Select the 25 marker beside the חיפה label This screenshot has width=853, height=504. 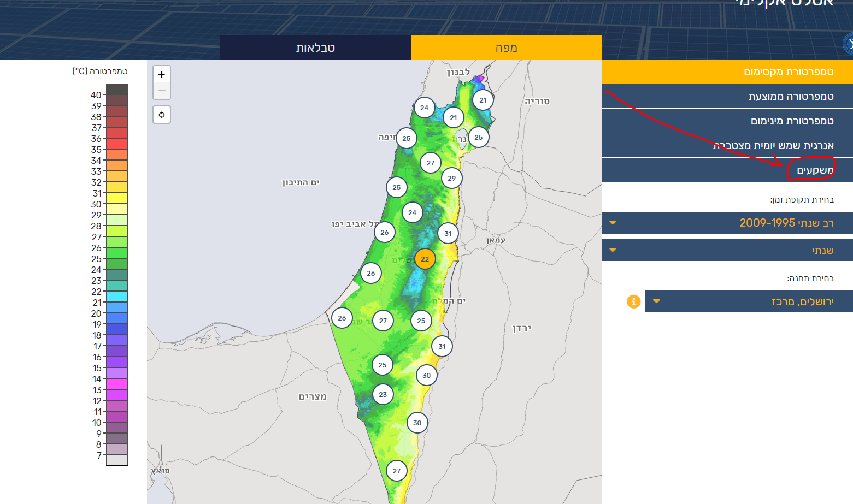point(406,138)
